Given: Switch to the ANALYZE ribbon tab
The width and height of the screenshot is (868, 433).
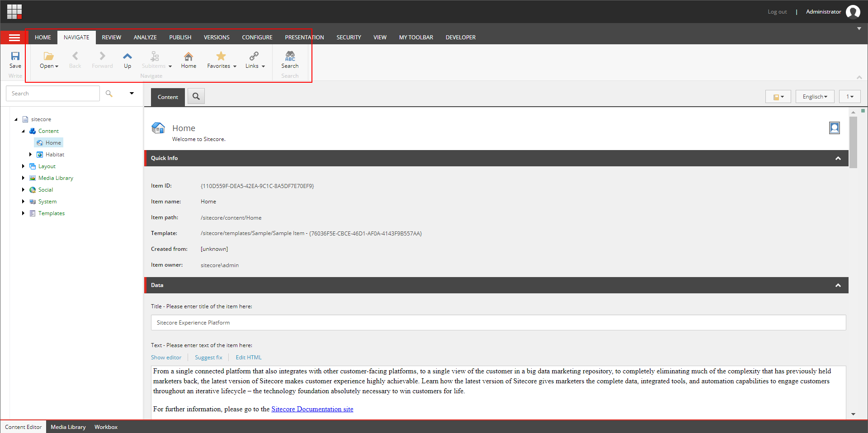Looking at the screenshot, I should 145,38.
